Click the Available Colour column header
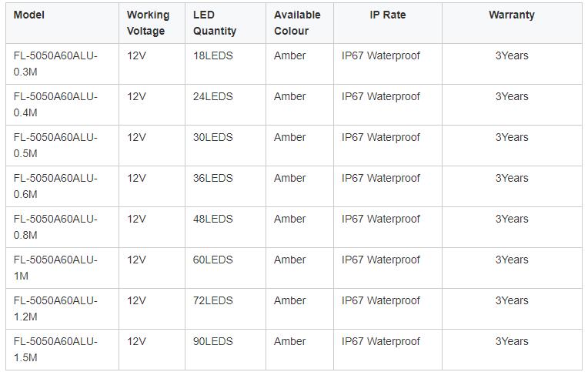This screenshot has height=372, width=588. click(x=297, y=23)
